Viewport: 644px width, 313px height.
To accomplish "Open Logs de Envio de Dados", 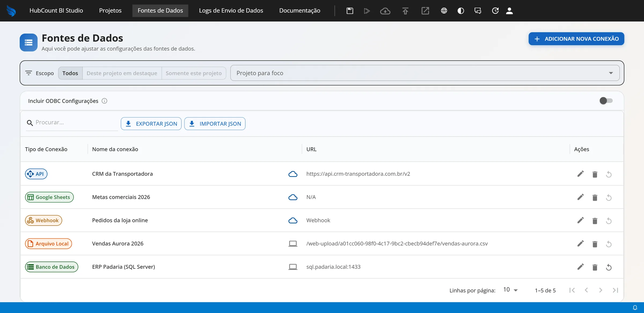I will (x=231, y=10).
